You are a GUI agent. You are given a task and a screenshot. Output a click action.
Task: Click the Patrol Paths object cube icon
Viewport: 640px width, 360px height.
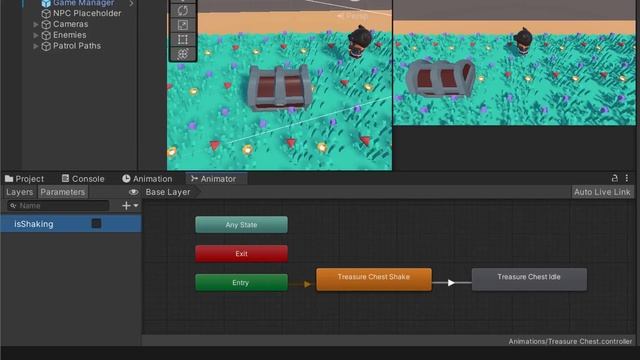pos(46,46)
